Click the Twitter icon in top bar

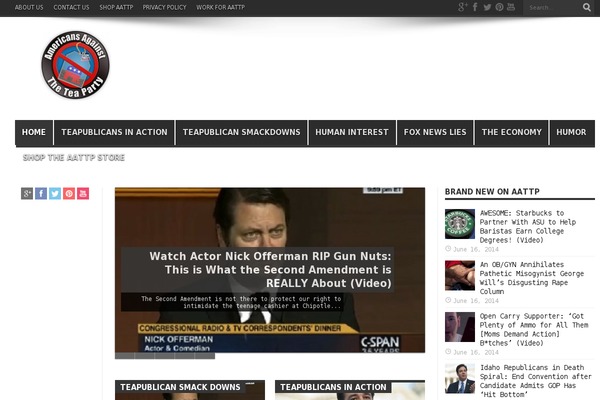click(487, 7)
